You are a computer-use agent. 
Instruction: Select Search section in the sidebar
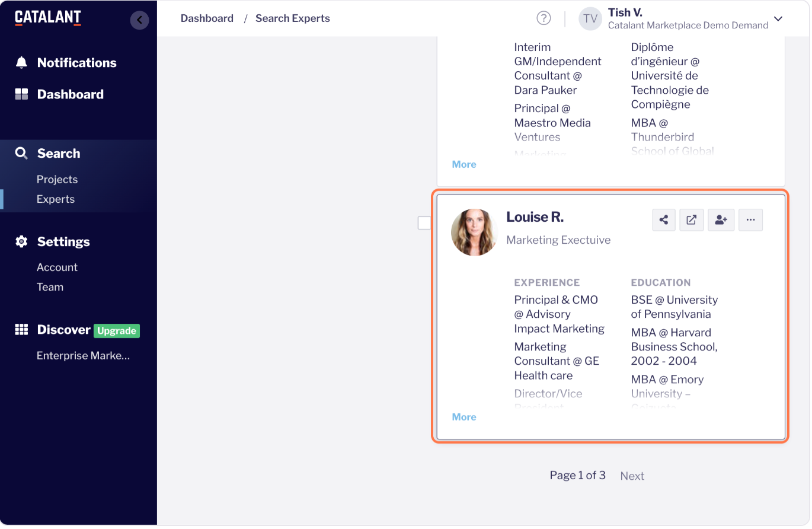58,154
